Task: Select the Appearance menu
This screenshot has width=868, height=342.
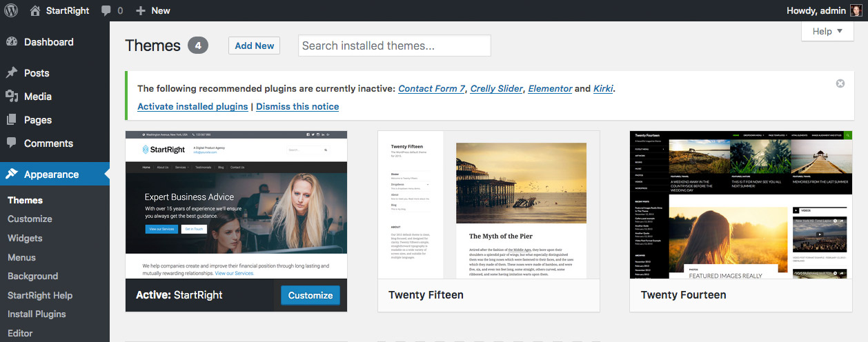Action: pos(55,174)
